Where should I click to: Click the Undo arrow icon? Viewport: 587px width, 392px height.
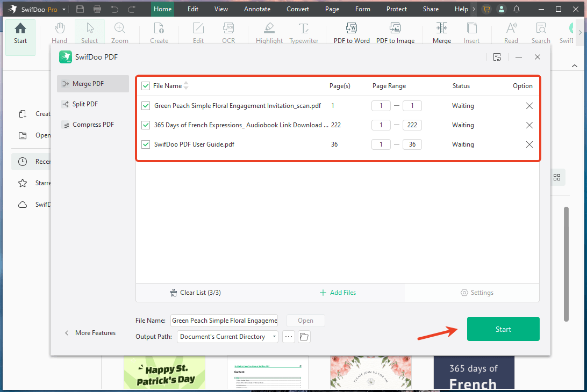114,9
